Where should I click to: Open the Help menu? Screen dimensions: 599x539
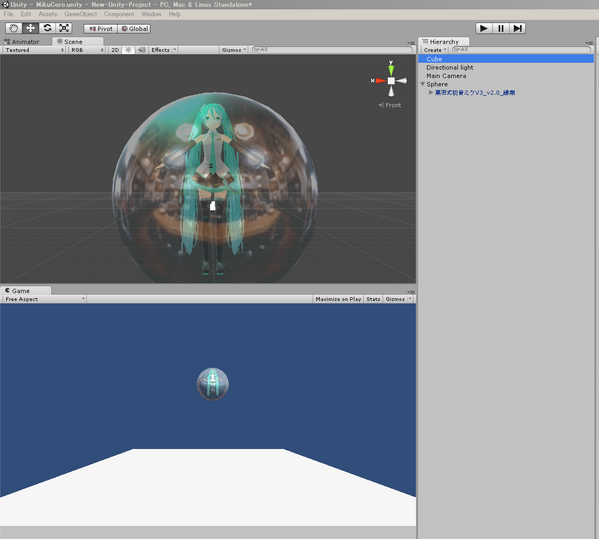coord(175,14)
